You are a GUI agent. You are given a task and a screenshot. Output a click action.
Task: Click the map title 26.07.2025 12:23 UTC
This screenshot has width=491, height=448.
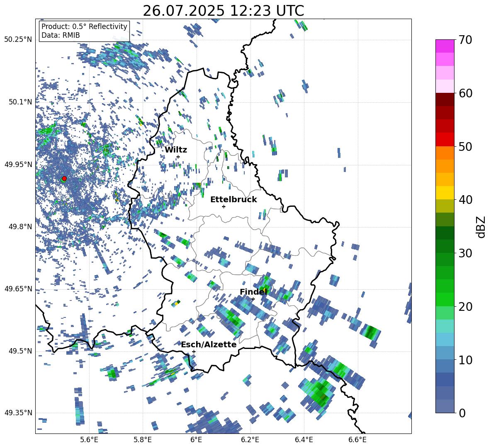tap(224, 11)
